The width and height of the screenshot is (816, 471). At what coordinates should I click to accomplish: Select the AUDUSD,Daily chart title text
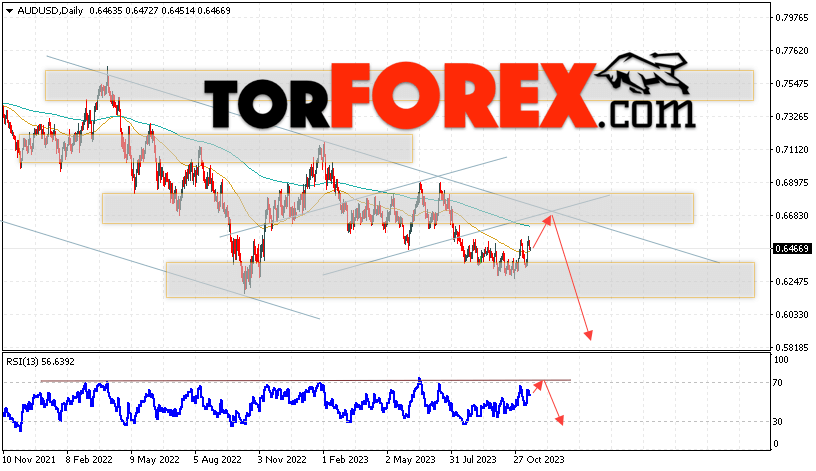coord(50,10)
